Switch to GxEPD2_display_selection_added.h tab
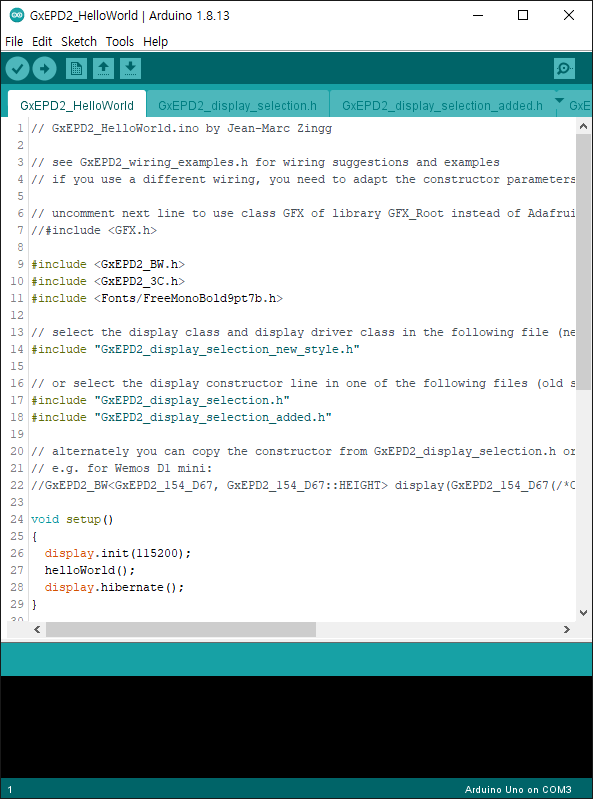Image resolution: width=593 pixels, height=799 pixels. click(x=442, y=105)
